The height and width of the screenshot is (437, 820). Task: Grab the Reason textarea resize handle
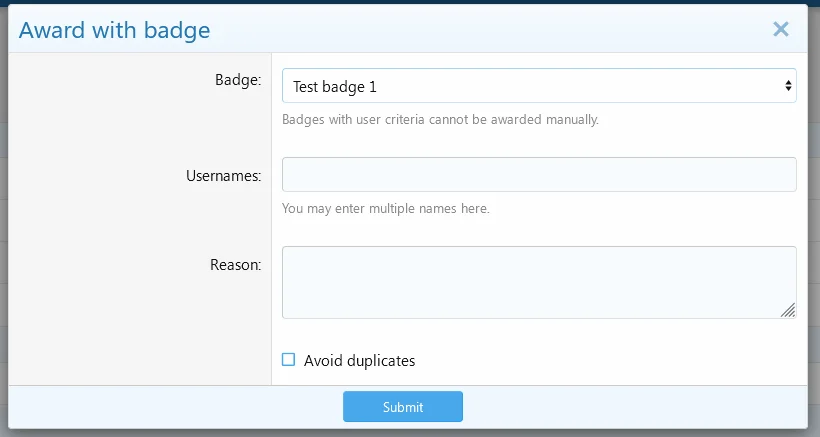click(x=788, y=311)
